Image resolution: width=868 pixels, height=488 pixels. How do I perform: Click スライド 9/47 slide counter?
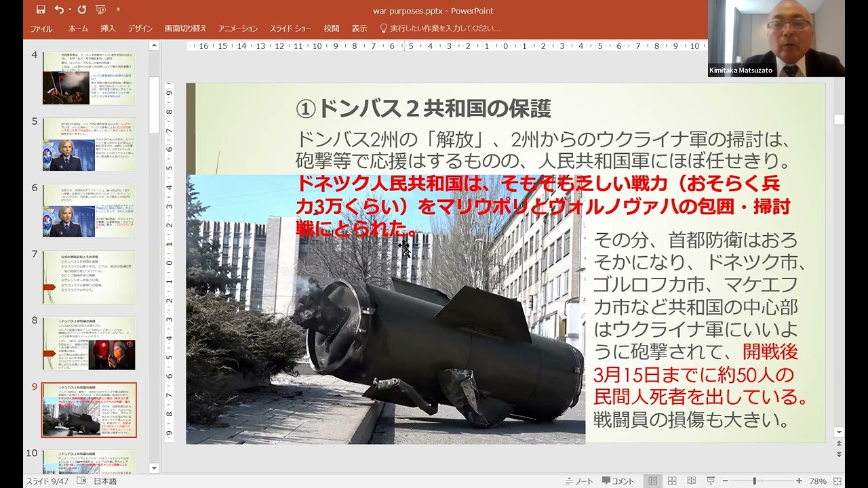coord(49,481)
